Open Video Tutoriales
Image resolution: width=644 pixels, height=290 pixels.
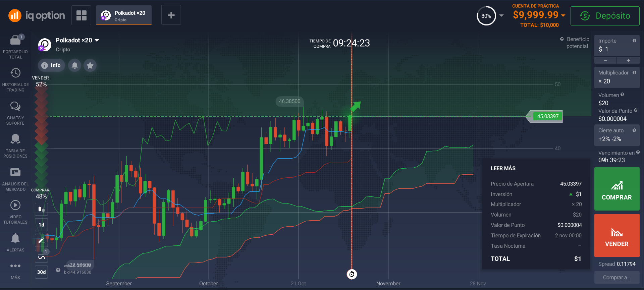pos(15,212)
